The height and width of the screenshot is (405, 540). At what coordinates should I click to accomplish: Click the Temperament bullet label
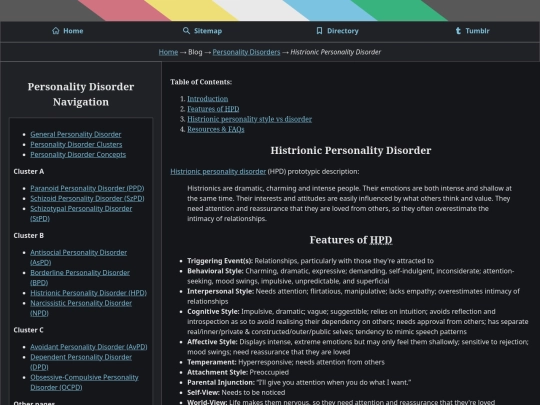[x=212, y=362]
